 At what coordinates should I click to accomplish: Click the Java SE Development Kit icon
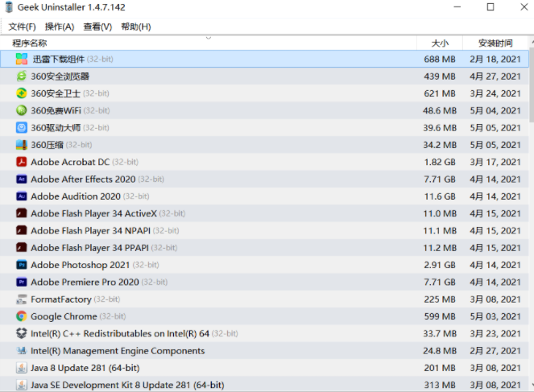(22, 385)
